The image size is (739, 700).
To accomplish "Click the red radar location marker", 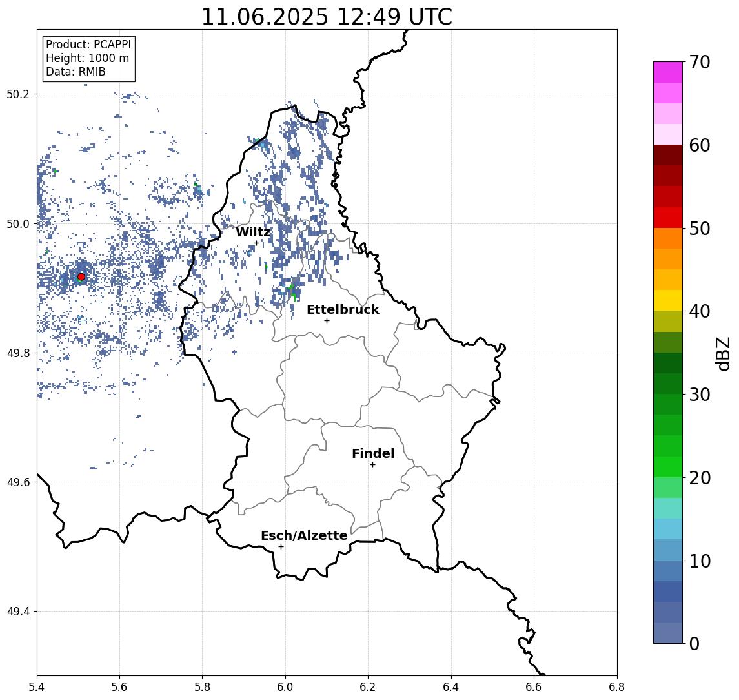I will click(81, 277).
